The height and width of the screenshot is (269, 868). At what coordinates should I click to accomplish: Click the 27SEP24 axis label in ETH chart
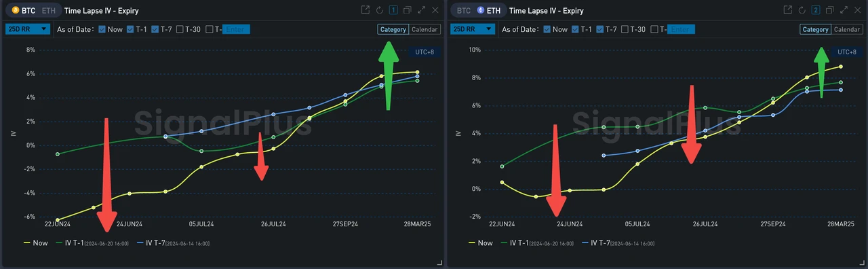(773, 223)
